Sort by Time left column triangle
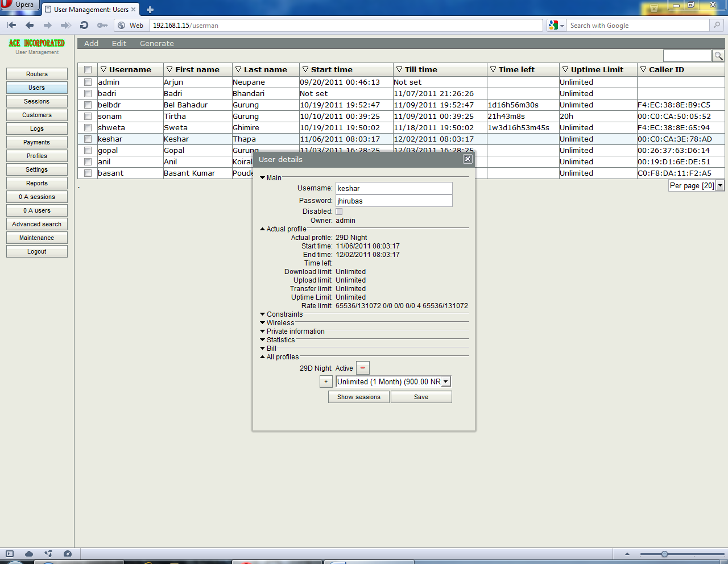Viewport: 728px width, 564px height. [x=493, y=69]
